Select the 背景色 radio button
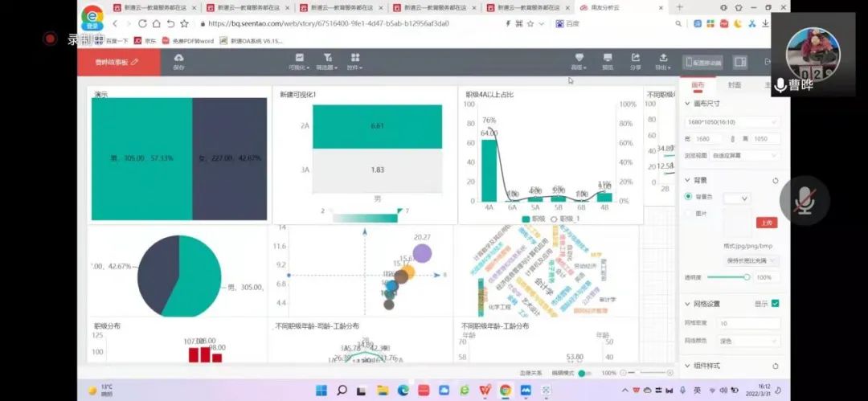 pos(688,197)
